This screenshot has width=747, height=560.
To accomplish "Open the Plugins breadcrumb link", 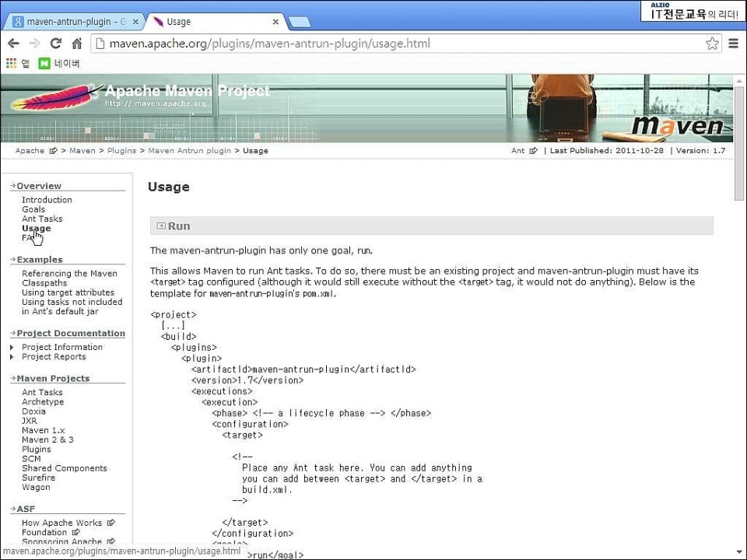I will [121, 150].
